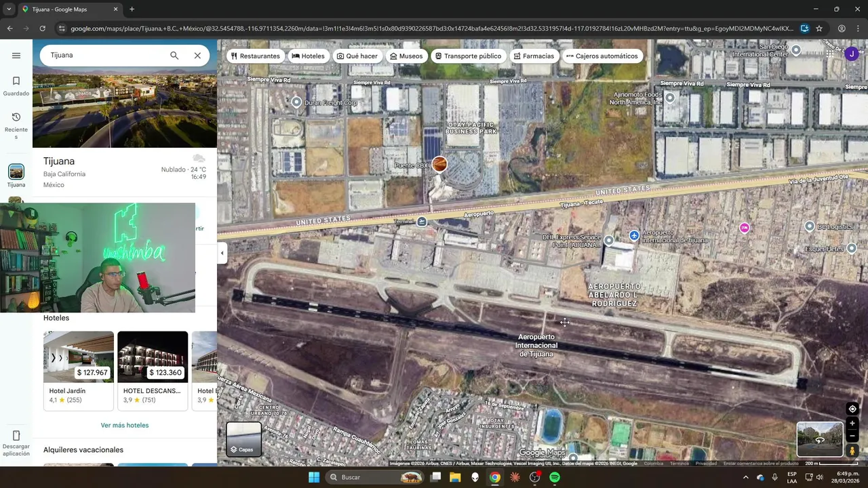Click the Esquer Fletes map pin
The height and width of the screenshot is (488, 868).
pyautogui.click(x=852, y=249)
